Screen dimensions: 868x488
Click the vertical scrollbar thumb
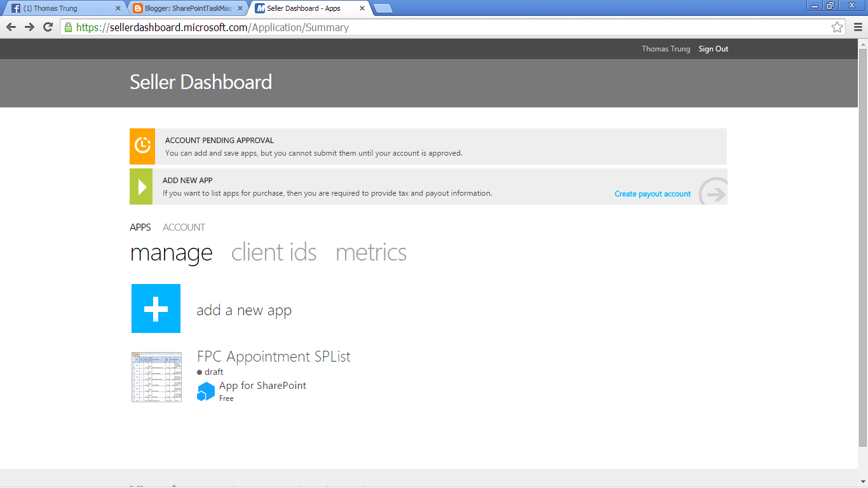pos(863,247)
